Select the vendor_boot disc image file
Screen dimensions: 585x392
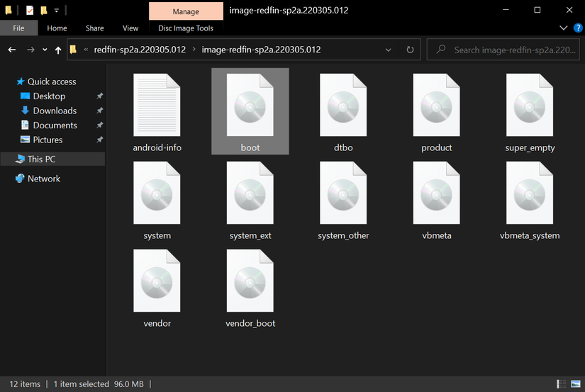pos(250,281)
